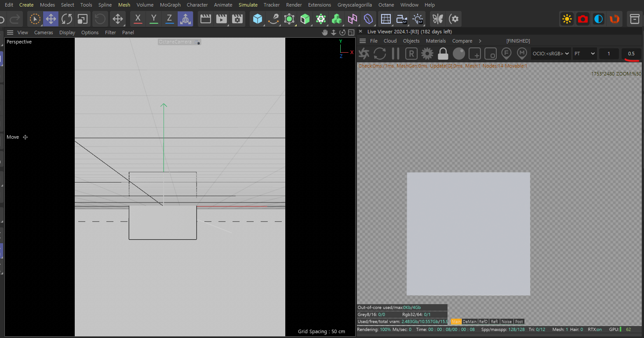Open viewport Panel menu
The height and width of the screenshot is (338, 644).
(128, 32)
